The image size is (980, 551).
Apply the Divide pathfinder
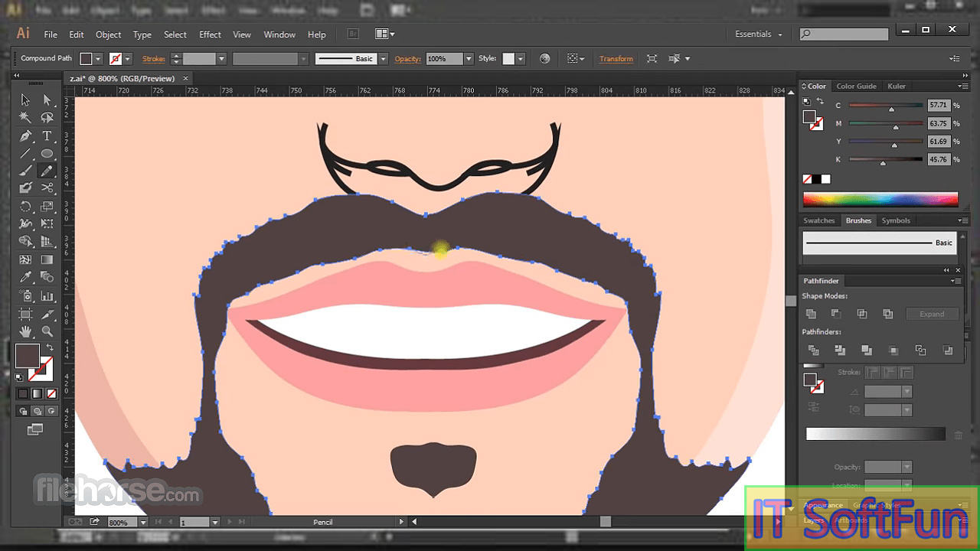click(813, 350)
